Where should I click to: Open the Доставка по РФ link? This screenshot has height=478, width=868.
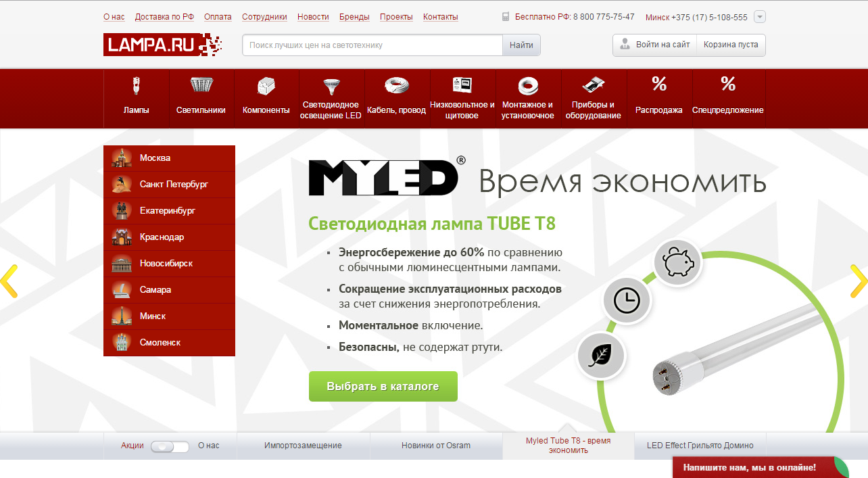164,17
